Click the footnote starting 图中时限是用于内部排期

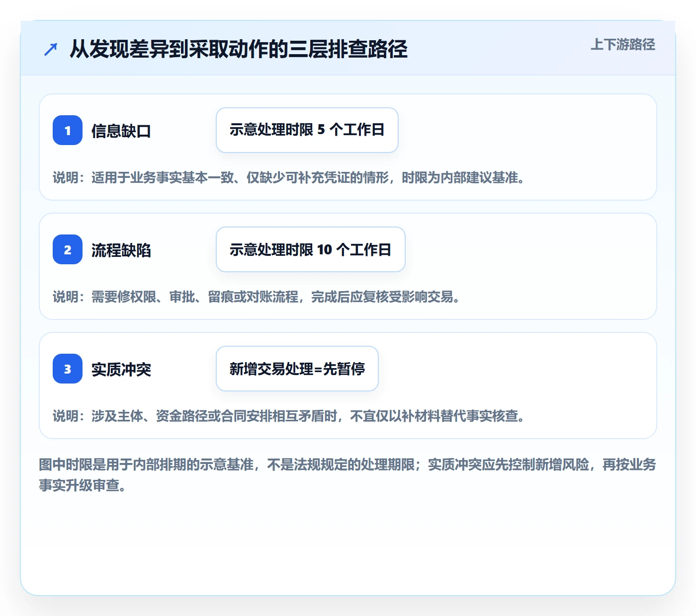pos(348,475)
